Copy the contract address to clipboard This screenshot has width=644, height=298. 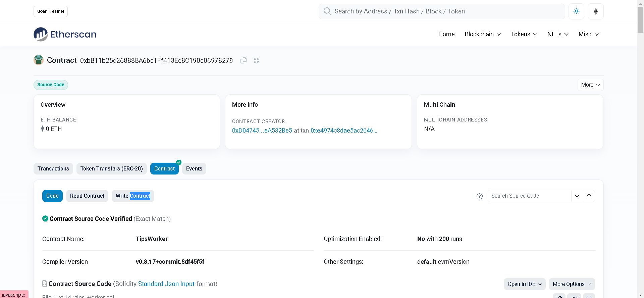pyautogui.click(x=244, y=60)
